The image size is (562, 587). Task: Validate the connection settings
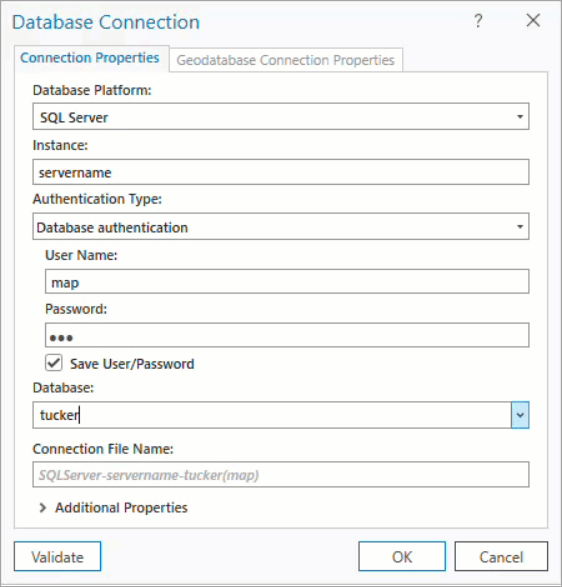click(58, 556)
